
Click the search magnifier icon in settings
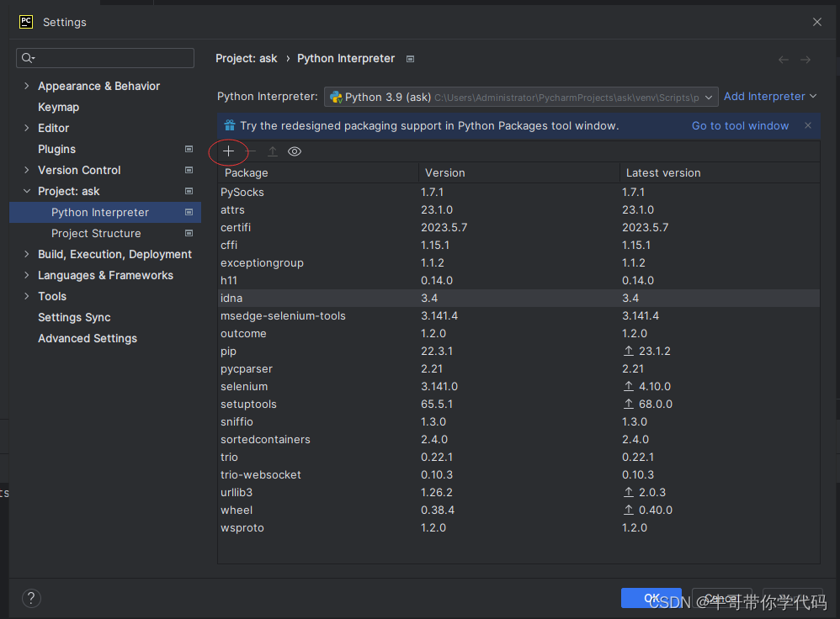click(x=29, y=58)
